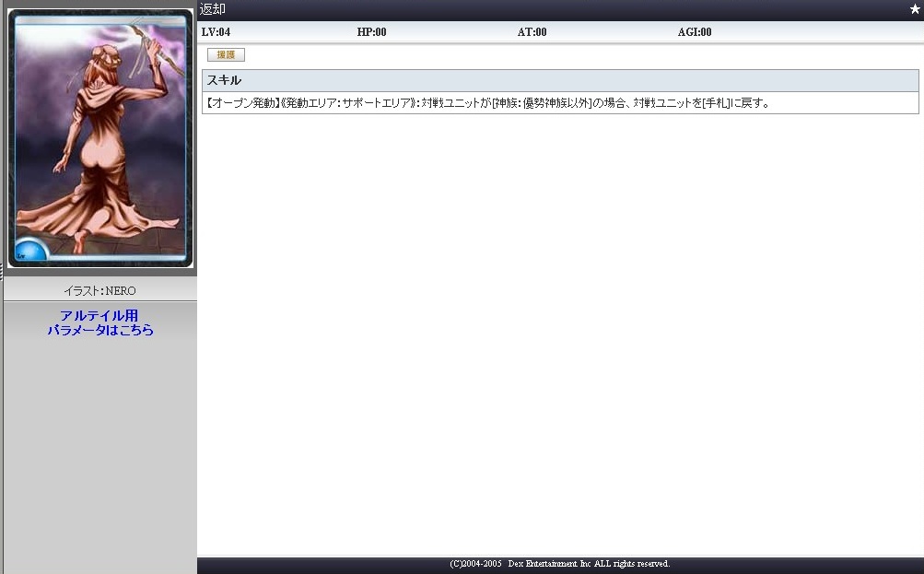Click the イラスト:NERO illustrator credit

pyautogui.click(x=99, y=290)
